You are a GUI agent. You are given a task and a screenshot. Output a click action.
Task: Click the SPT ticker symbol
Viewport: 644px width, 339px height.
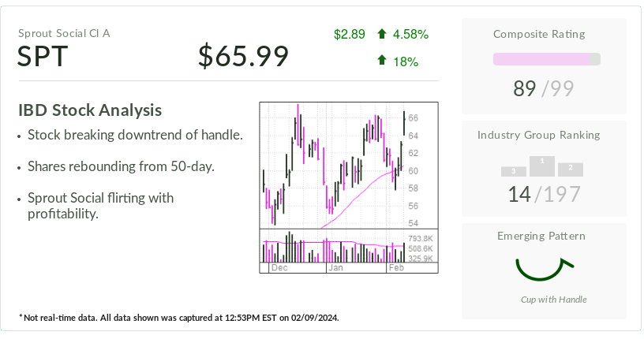[43, 57]
